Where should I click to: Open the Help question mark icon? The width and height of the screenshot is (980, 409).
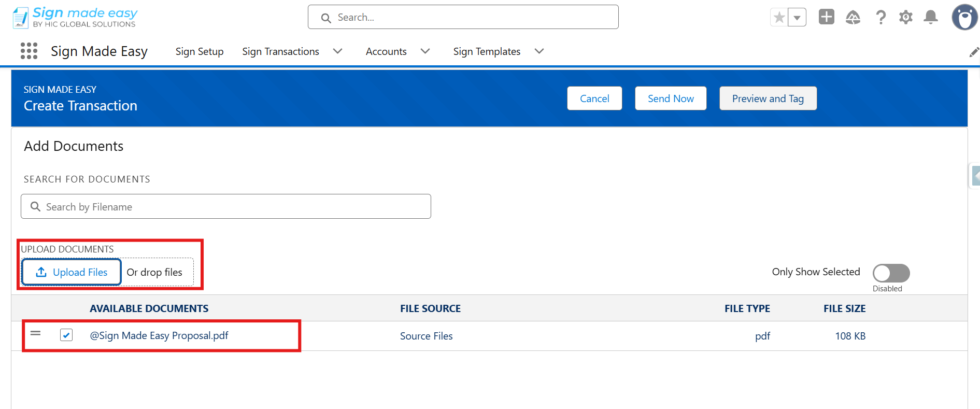(880, 17)
